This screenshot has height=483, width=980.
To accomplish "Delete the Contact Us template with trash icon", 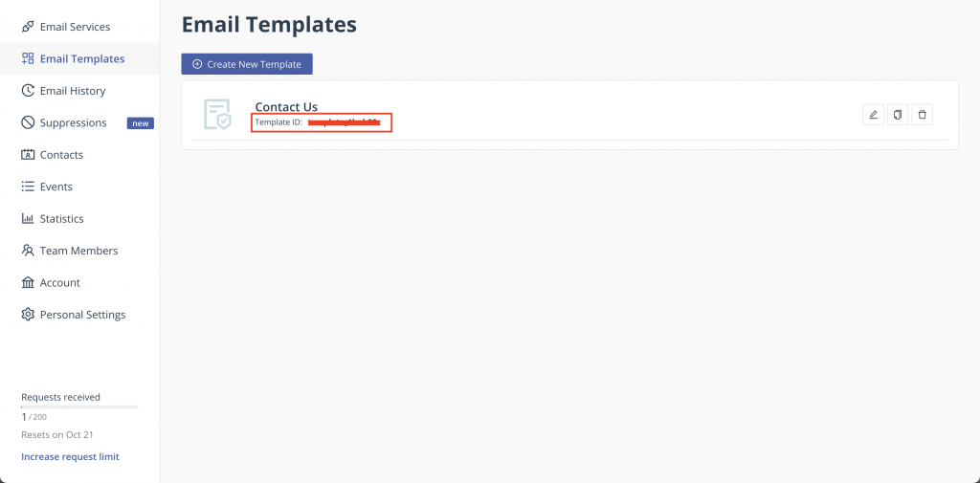I will (x=922, y=115).
